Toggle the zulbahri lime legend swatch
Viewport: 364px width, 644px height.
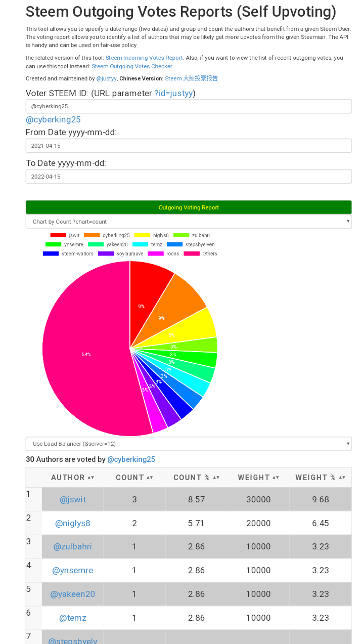[x=181, y=235]
